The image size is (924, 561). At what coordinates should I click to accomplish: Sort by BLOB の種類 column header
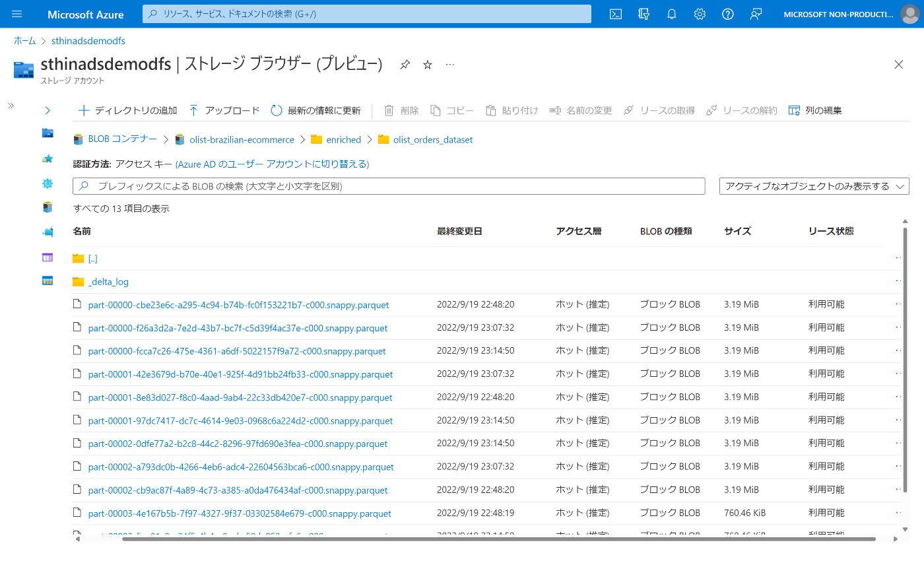click(666, 231)
